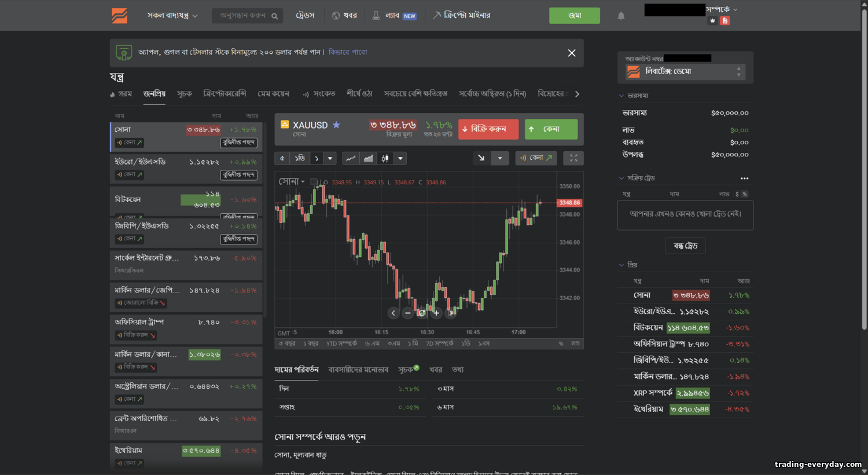
Task: Switch chart to log scale
Action: [x=576, y=343]
